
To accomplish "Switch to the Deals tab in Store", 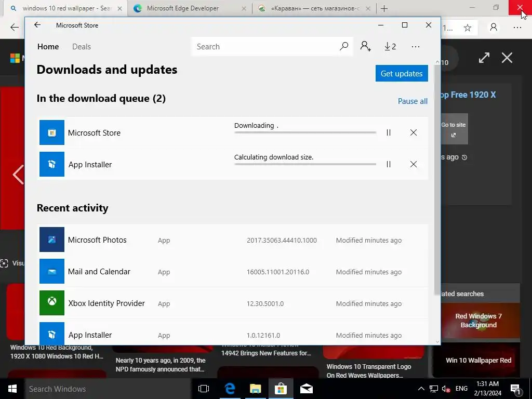I will (82, 46).
